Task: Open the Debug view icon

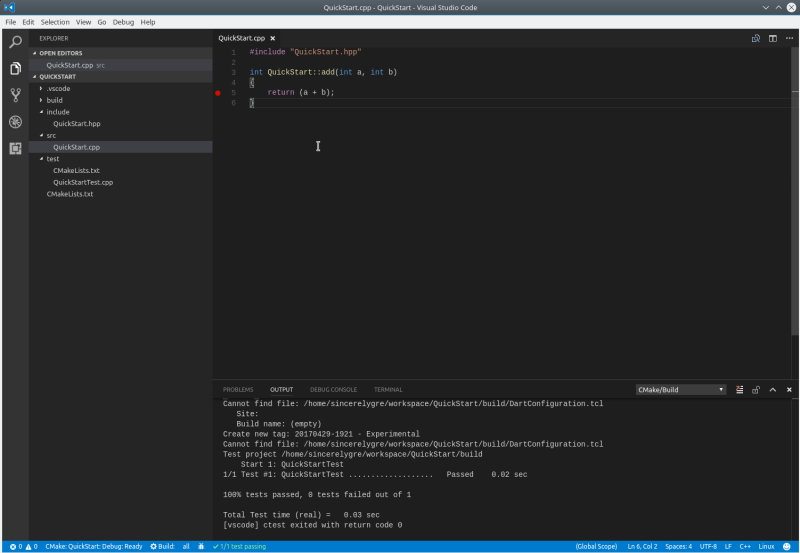Action: [15, 122]
